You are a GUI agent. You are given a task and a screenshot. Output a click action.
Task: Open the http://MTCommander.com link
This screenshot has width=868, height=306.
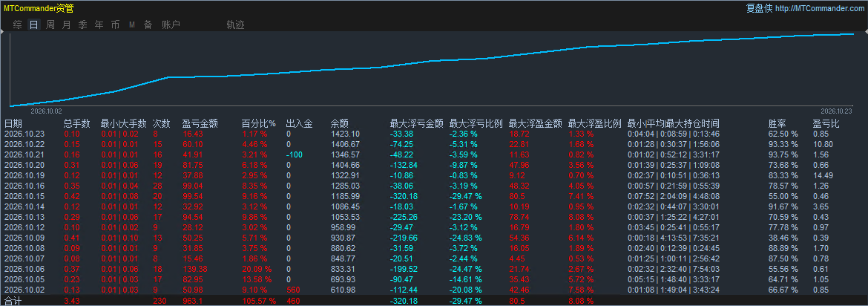click(819, 8)
